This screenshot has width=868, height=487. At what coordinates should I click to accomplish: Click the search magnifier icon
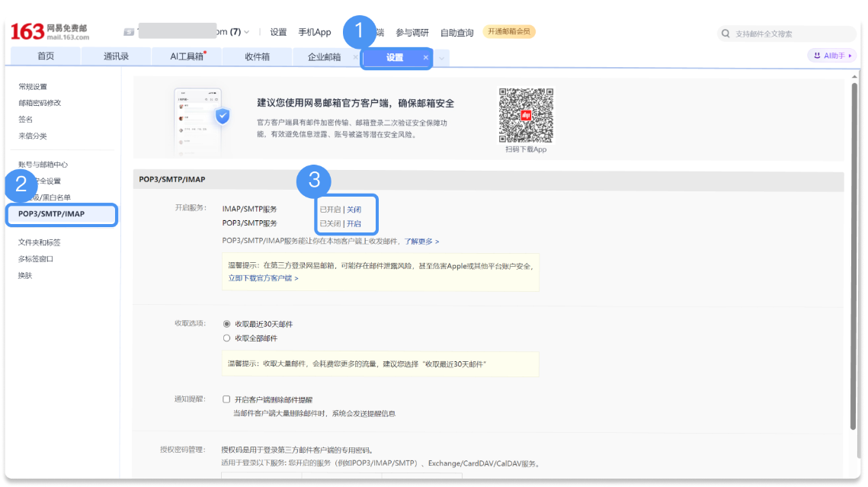[725, 33]
